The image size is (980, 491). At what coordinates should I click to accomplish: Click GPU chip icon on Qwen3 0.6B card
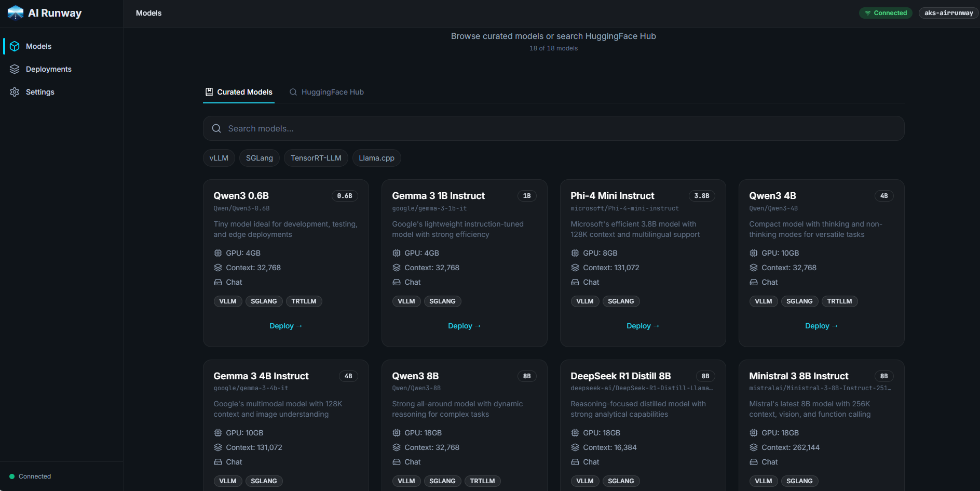coord(218,253)
